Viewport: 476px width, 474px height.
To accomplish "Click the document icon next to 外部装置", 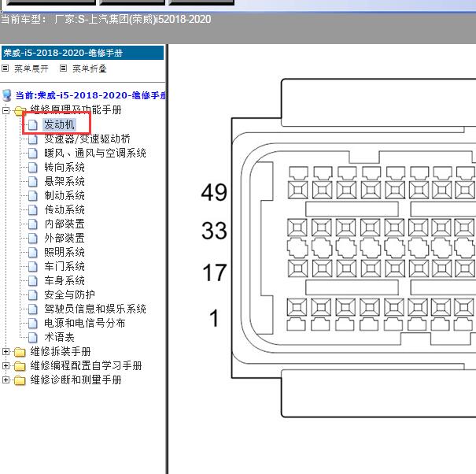I will 33,239.
